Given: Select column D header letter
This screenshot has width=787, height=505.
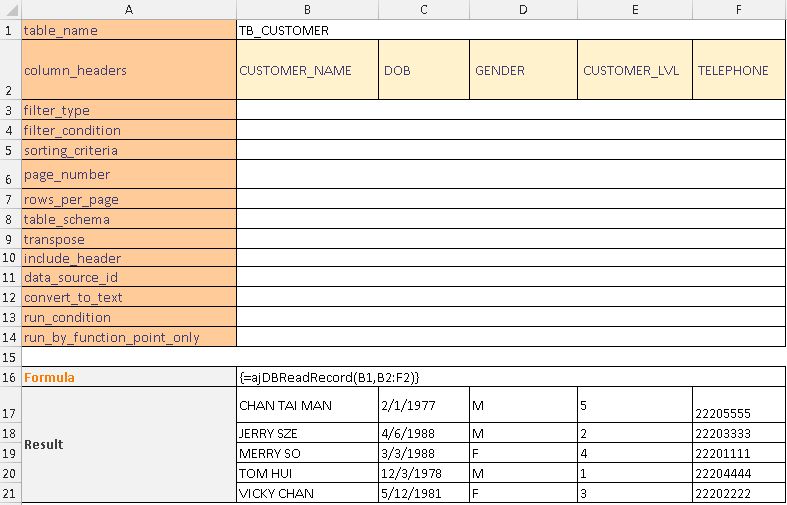Looking at the screenshot, I should coord(523,9).
